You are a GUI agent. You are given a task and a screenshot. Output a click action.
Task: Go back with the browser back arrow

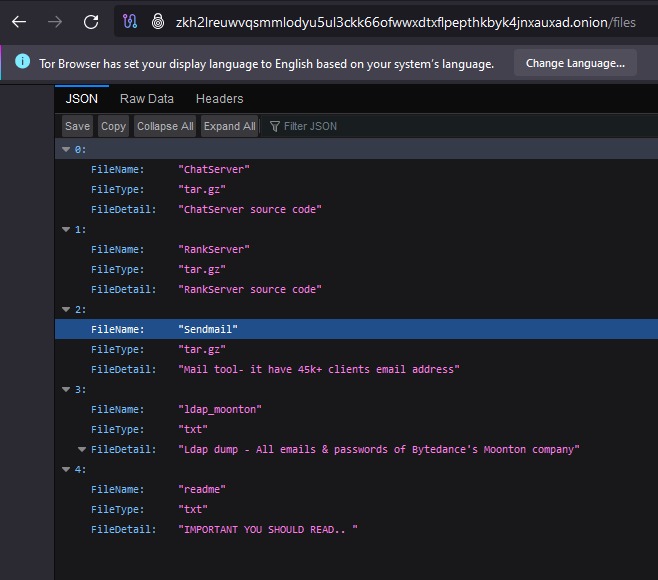[x=19, y=22]
